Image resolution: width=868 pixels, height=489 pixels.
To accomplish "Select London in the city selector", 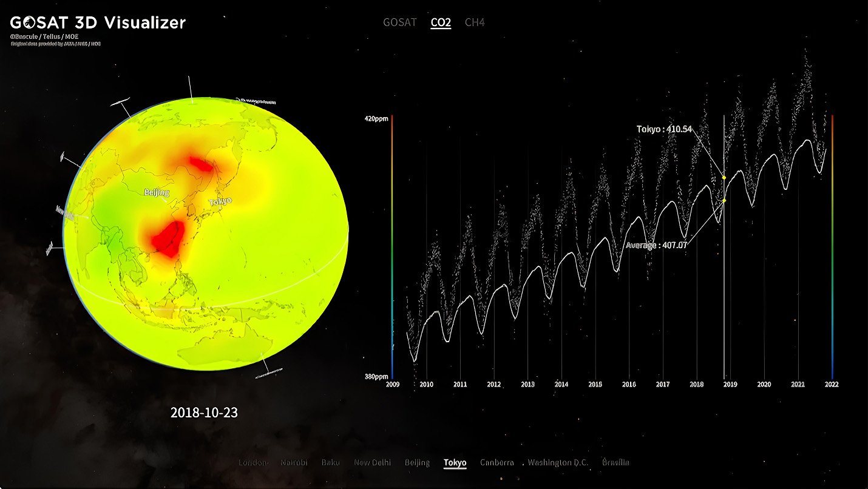I will point(253,462).
